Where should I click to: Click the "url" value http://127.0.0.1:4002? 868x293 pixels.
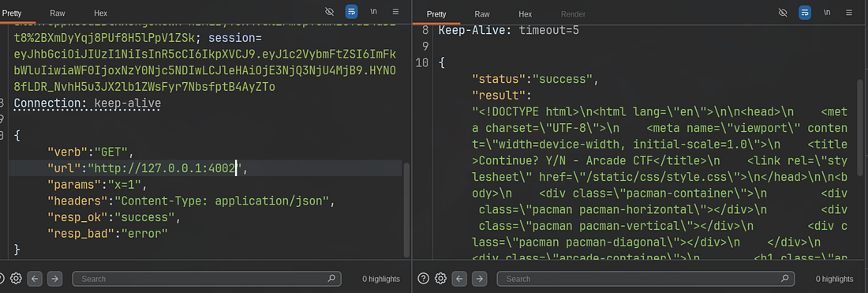[165, 168]
